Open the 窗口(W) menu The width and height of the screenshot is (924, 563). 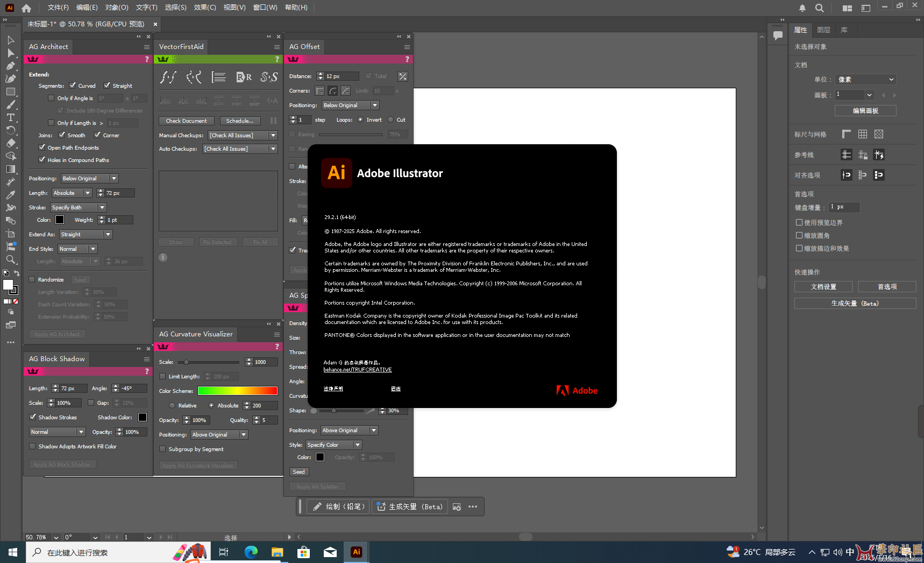pyautogui.click(x=265, y=8)
